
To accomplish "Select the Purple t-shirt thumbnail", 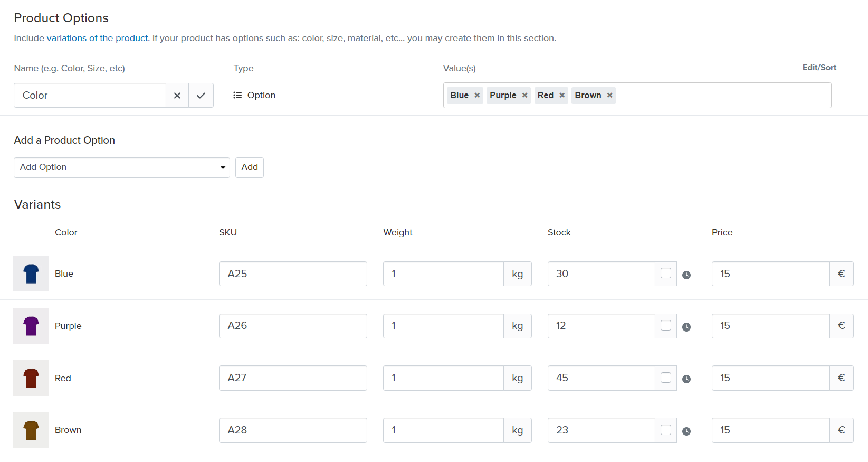I will tap(31, 326).
